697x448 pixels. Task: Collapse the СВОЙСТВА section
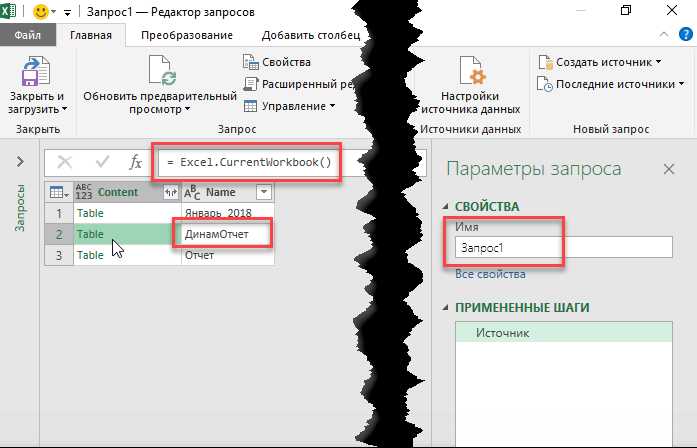[445, 206]
